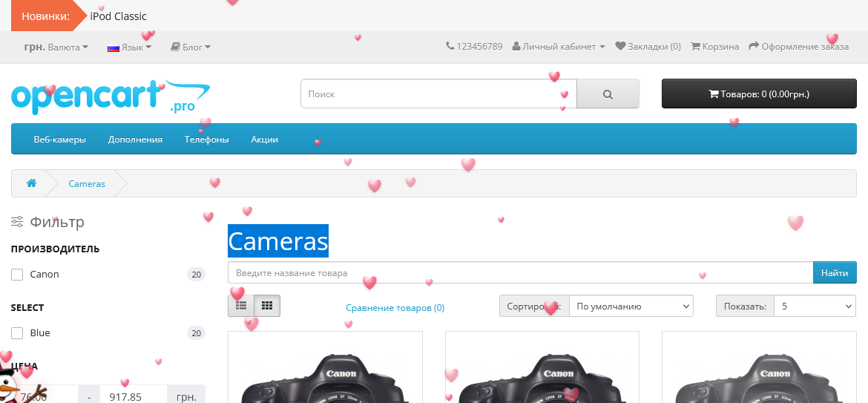Open the Телефоны menu item

[x=206, y=139]
